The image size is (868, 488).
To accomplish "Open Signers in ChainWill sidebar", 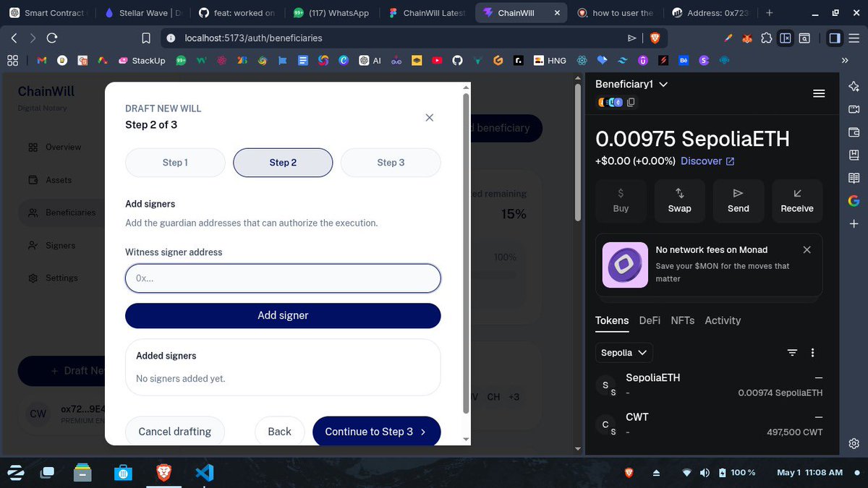I will pyautogui.click(x=60, y=245).
